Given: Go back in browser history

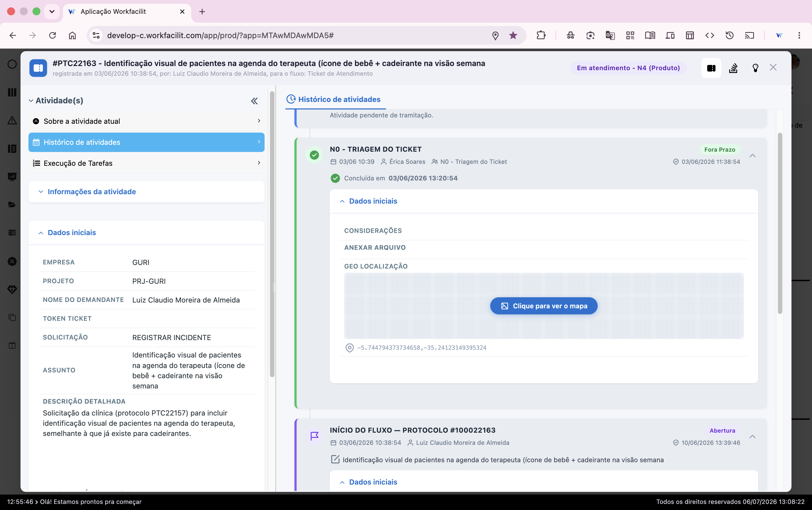Looking at the screenshot, I should (x=12, y=35).
